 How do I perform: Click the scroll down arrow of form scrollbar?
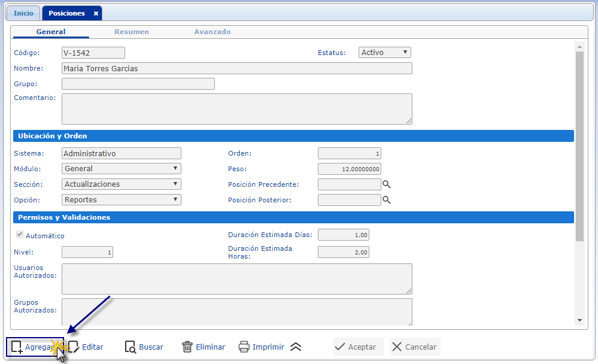(579, 320)
